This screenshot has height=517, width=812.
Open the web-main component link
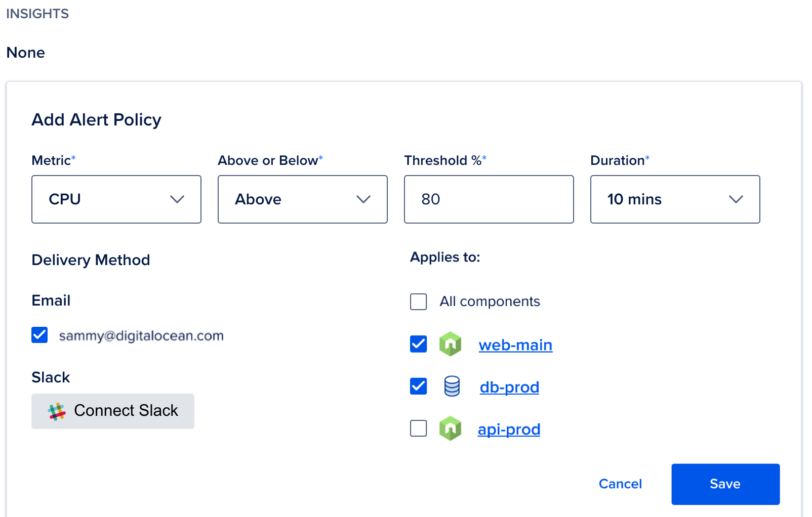pyautogui.click(x=515, y=345)
